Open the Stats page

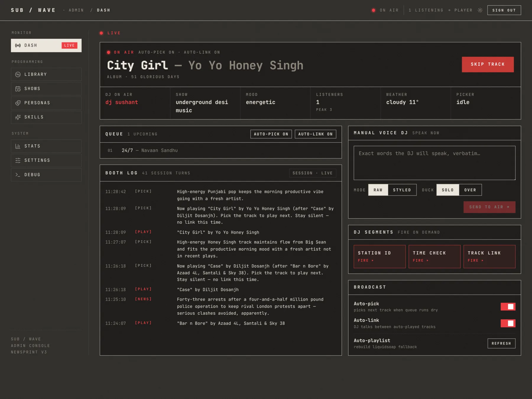tap(46, 146)
